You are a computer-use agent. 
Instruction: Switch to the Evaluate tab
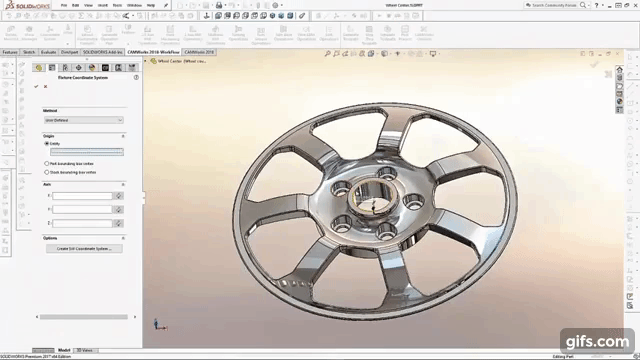click(x=48, y=52)
